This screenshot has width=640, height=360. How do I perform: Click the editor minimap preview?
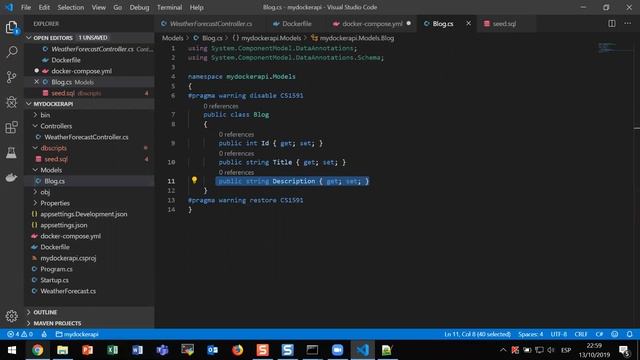pos(614,48)
